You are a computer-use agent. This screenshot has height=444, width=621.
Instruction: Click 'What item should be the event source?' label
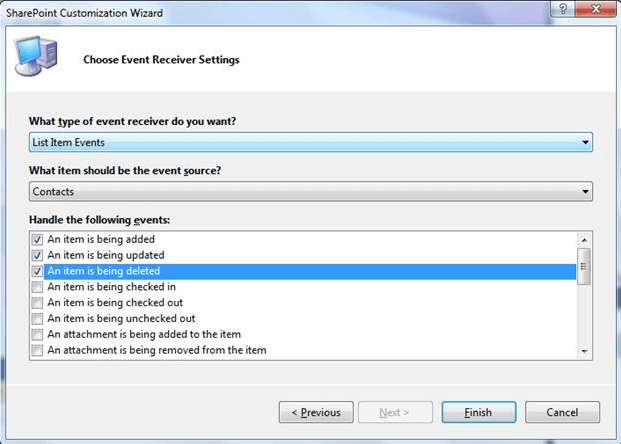point(125,171)
